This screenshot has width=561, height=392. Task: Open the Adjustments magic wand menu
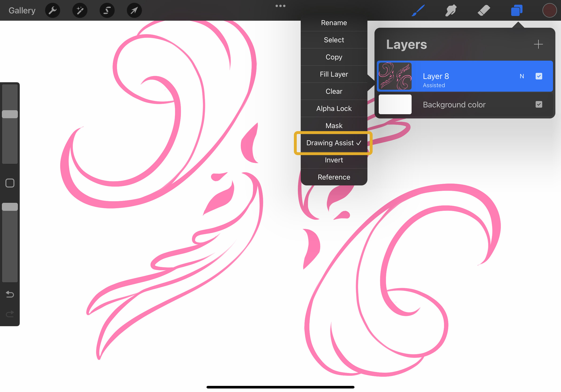pos(80,11)
